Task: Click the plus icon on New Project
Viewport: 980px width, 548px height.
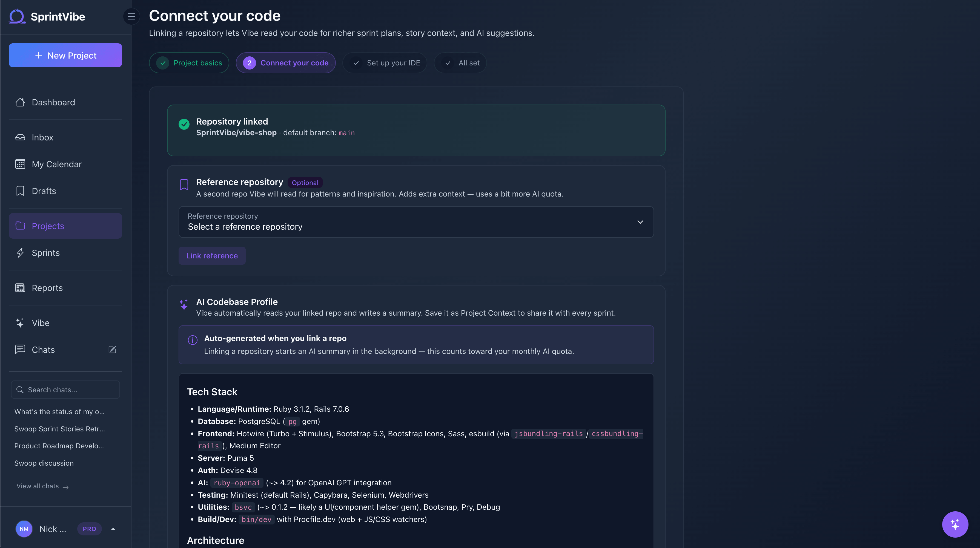Action: [x=38, y=56]
